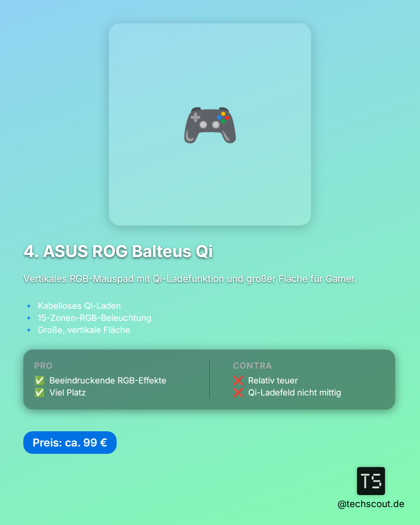Click the PRO section label
Image resolution: width=420 pixels, height=525 pixels.
43,366
